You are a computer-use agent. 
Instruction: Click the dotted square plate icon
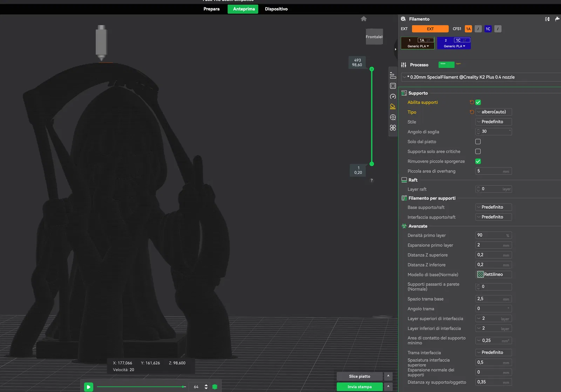393,86
